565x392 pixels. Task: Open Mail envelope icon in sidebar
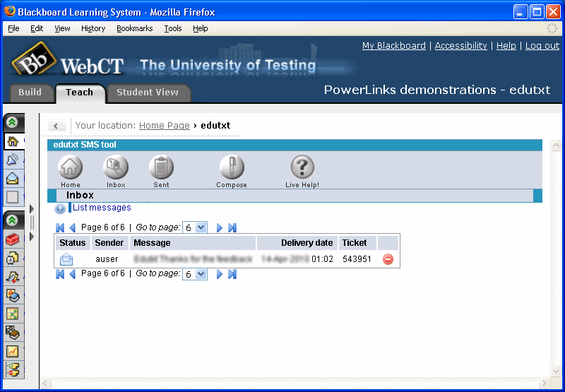[x=13, y=179]
